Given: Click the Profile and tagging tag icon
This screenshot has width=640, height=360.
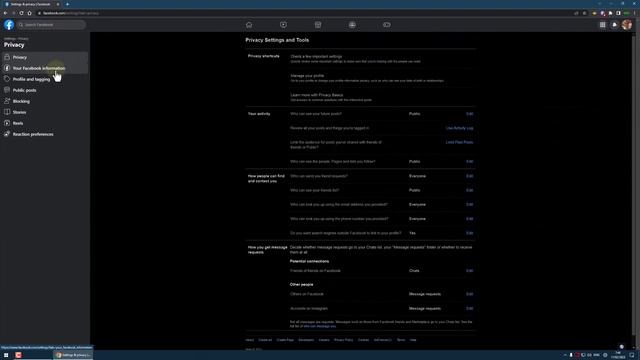Looking at the screenshot, I should click(x=7, y=79).
